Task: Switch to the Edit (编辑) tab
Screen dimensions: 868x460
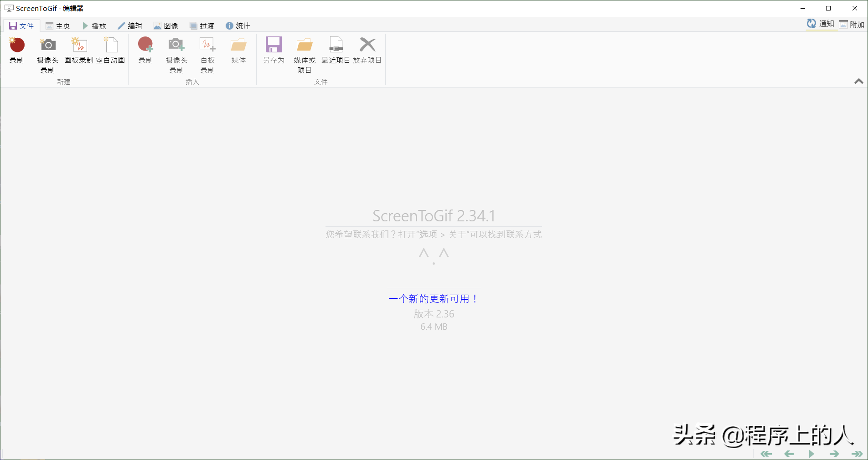Action: tap(130, 26)
